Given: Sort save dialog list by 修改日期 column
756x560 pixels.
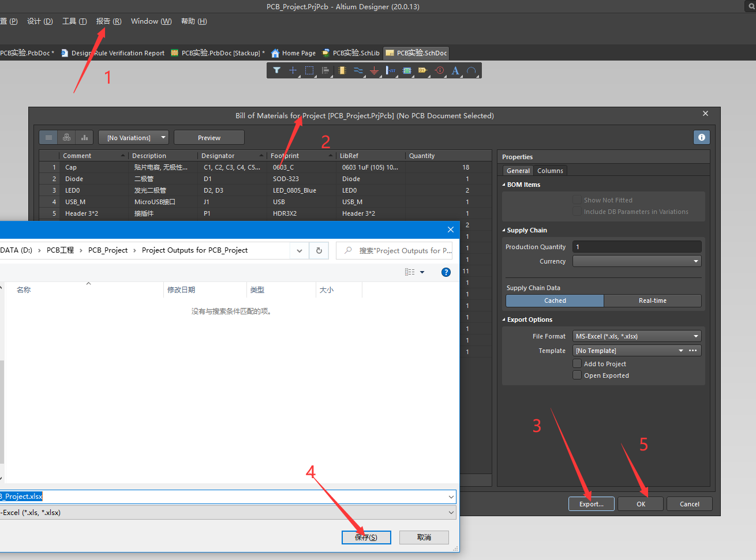Looking at the screenshot, I should (x=205, y=290).
